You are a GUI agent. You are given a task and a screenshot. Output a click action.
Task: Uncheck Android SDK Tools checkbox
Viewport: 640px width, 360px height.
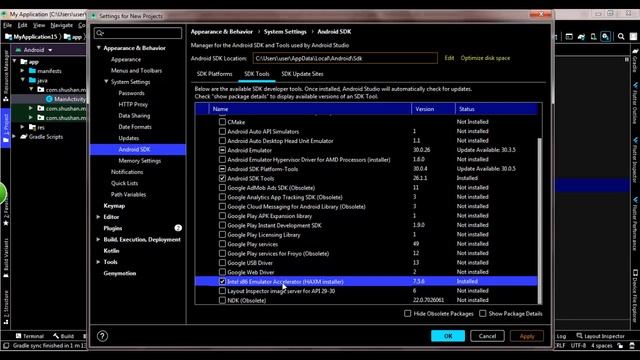tap(222, 178)
